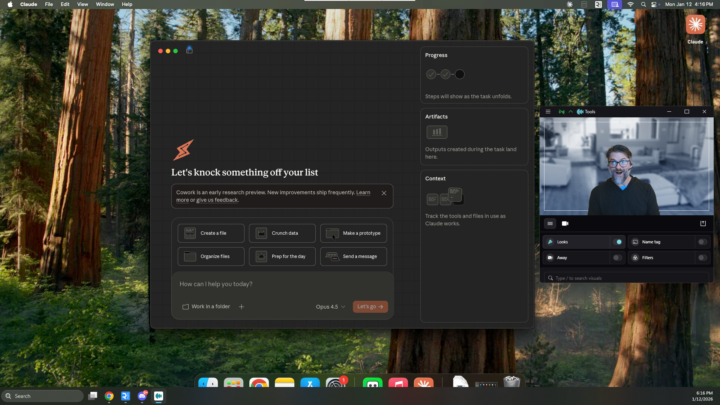Open Task View on the Windows taskbar
This screenshot has width=720, height=405.
pos(93,396)
